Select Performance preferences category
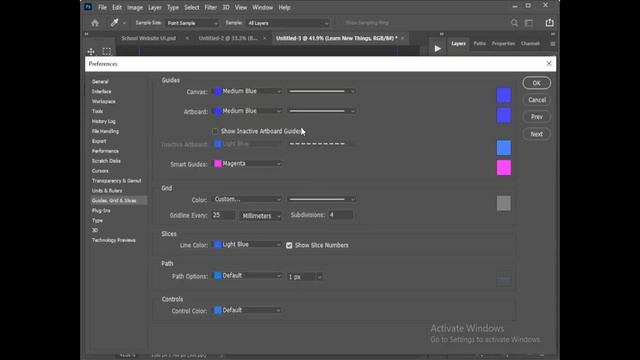Screen dimensions: 640x360 click(105, 151)
